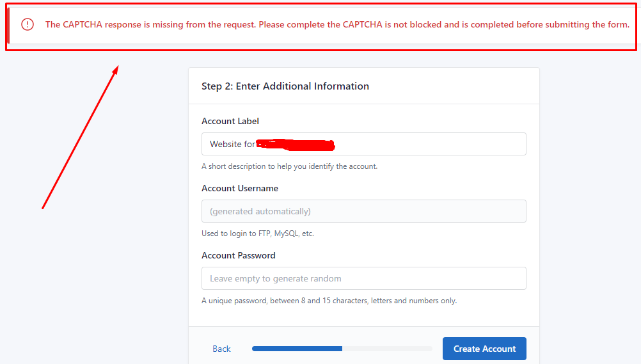The width and height of the screenshot is (641, 364).
Task: Click the warning icon in the CAPTCHA alert
Action: [28, 24]
